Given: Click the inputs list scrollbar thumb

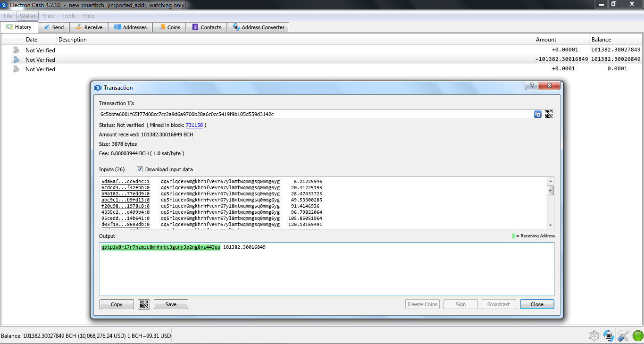Looking at the screenshot, I should pyautogui.click(x=550, y=191).
